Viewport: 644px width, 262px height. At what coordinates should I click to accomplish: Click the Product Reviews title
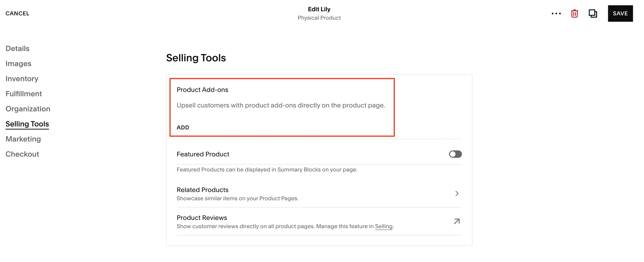coord(202,218)
